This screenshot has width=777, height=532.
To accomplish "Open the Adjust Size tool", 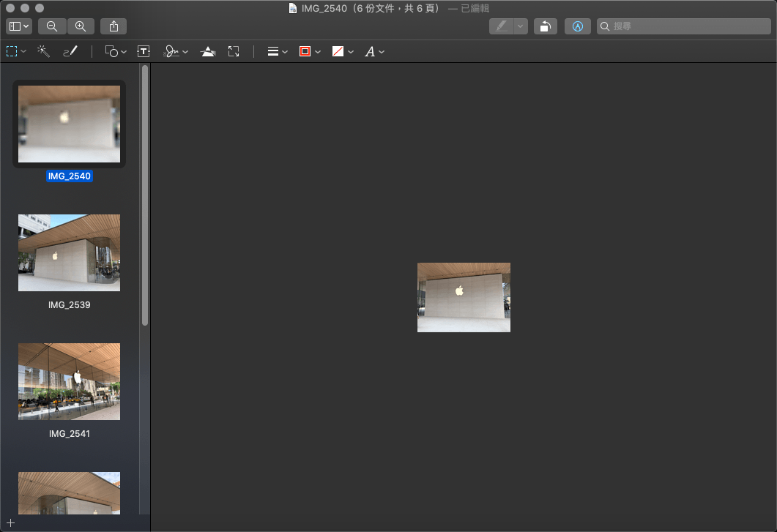I will (x=234, y=51).
